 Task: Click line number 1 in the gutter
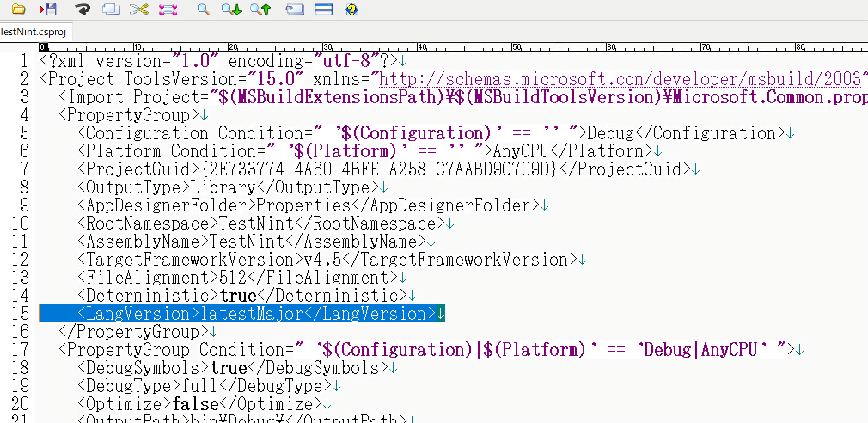[24, 61]
